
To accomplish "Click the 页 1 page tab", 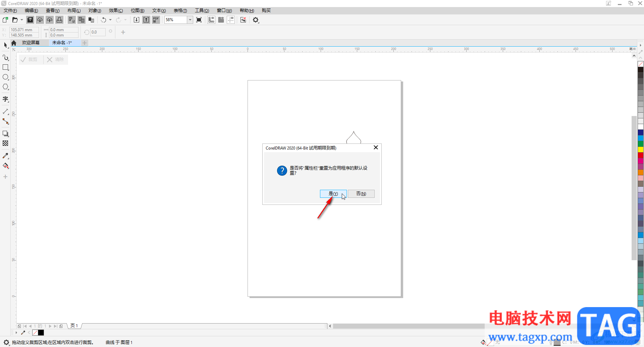I will (x=74, y=326).
